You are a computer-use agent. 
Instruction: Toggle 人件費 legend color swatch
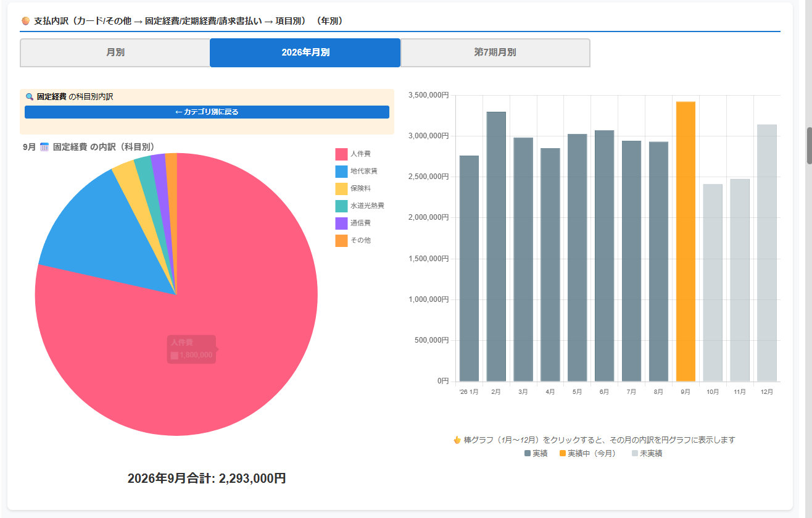coord(341,154)
